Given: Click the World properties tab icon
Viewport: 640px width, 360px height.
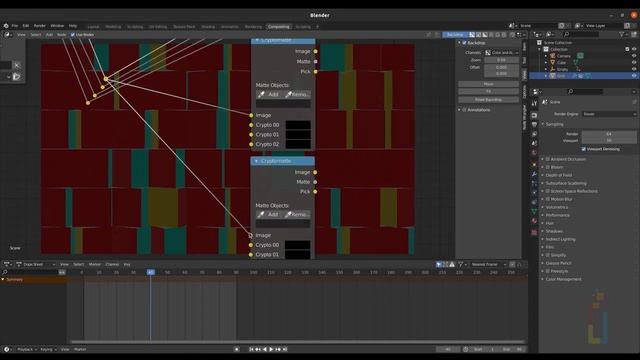Looking at the screenshot, I should pos(534,153).
